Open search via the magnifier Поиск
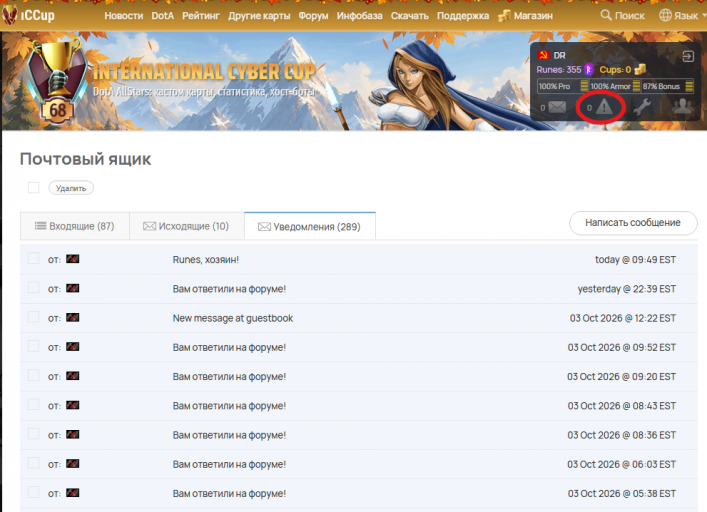 click(x=622, y=15)
